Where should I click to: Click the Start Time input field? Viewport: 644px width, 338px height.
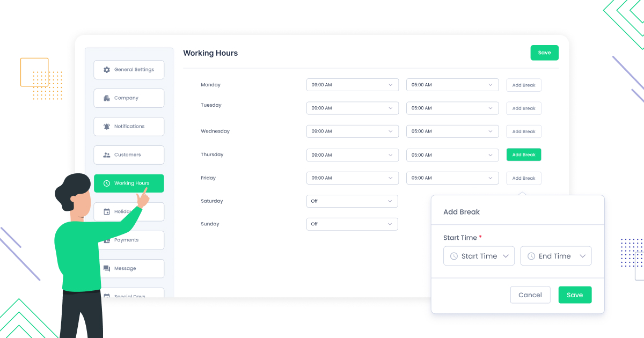(x=478, y=256)
